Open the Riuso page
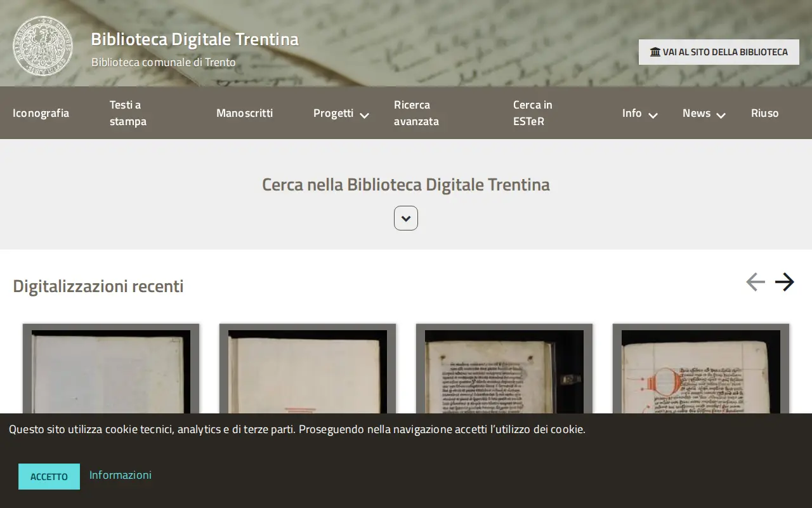This screenshot has height=508, width=812. point(764,113)
